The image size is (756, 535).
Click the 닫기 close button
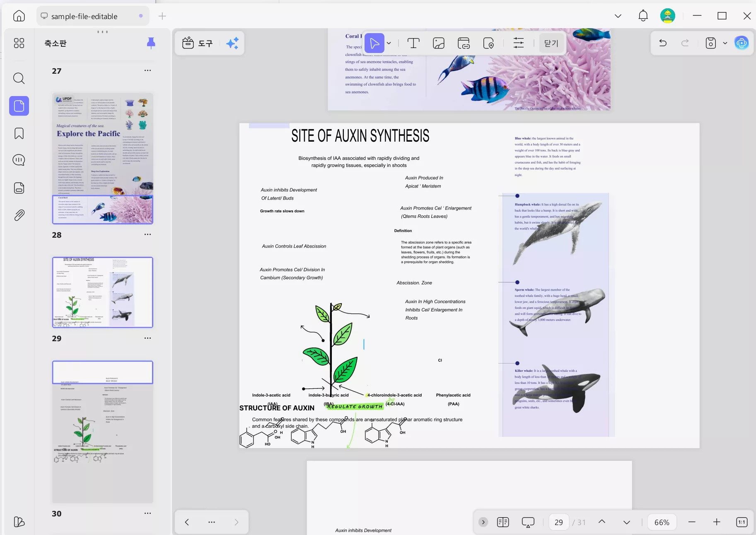pyautogui.click(x=551, y=43)
